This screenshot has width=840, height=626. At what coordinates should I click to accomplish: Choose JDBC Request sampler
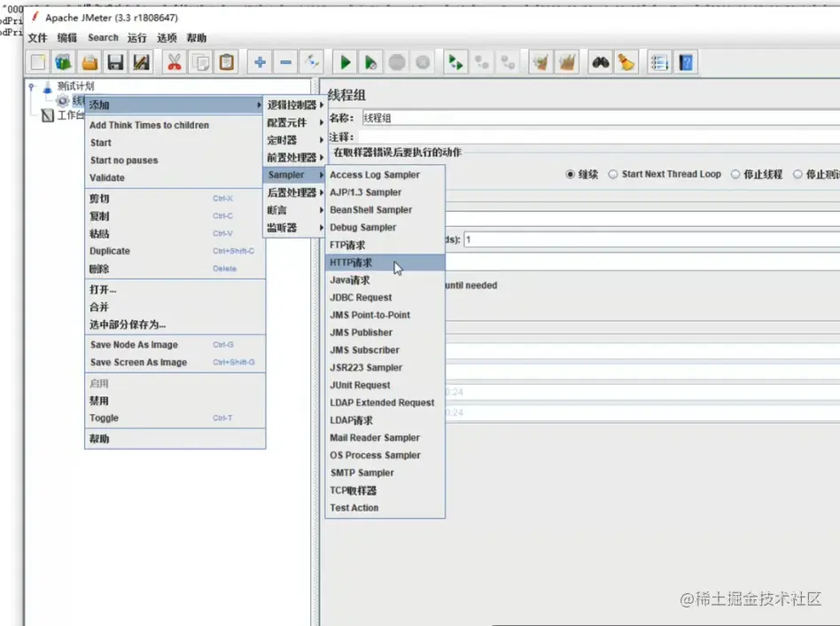pos(385,297)
